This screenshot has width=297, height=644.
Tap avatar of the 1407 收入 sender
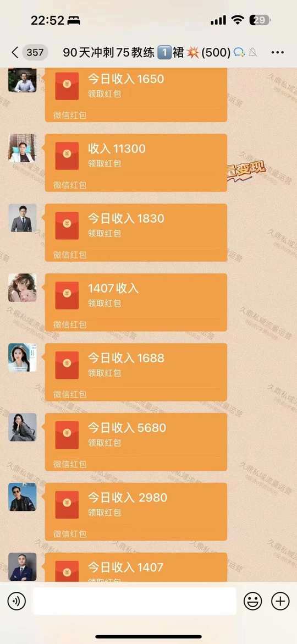tap(22, 288)
